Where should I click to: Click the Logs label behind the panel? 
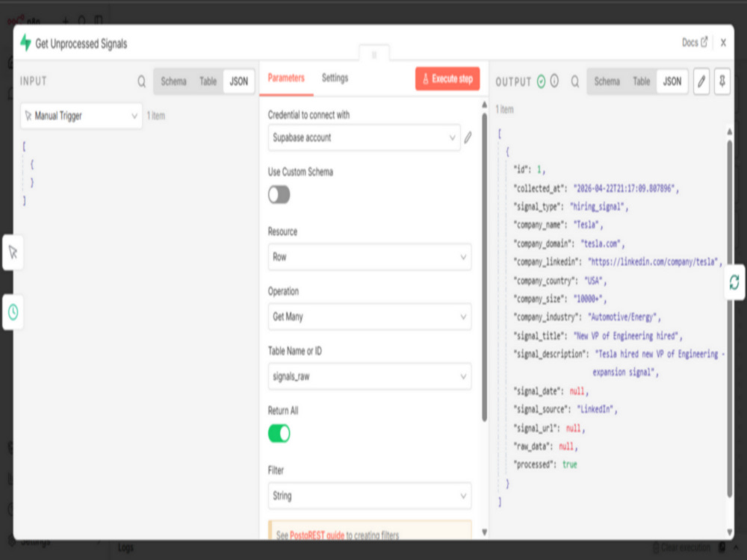tap(125, 547)
